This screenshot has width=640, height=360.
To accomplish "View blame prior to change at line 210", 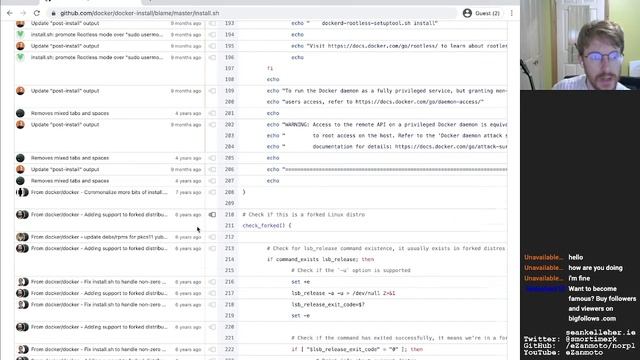I will (212, 215).
